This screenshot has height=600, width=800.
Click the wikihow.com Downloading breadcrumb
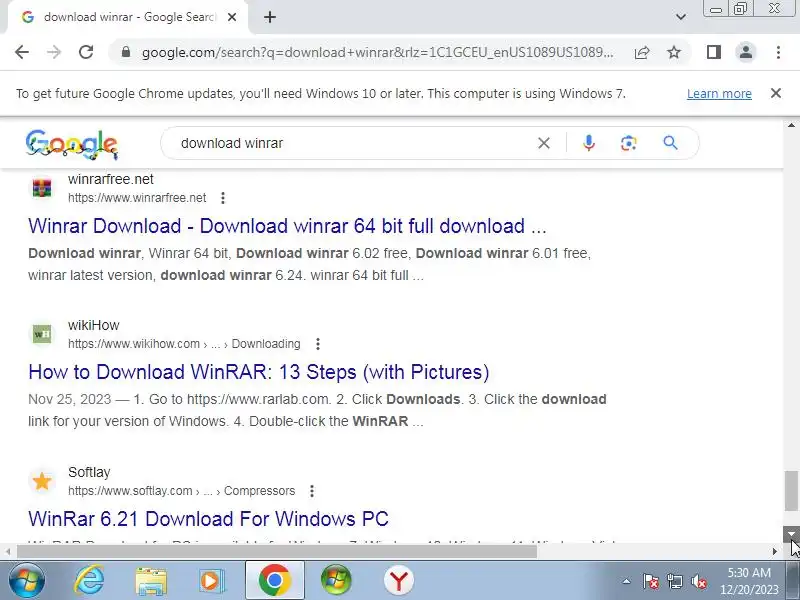(x=184, y=344)
